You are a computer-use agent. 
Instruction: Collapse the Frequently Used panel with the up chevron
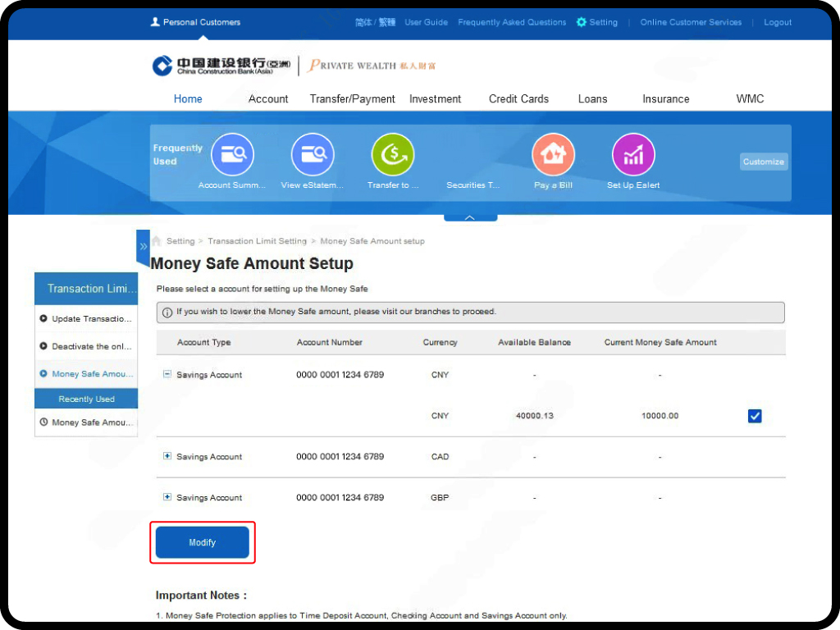[470, 217]
